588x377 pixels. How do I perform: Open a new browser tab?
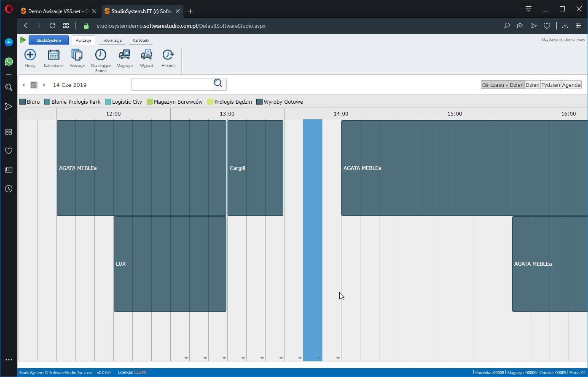190,11
